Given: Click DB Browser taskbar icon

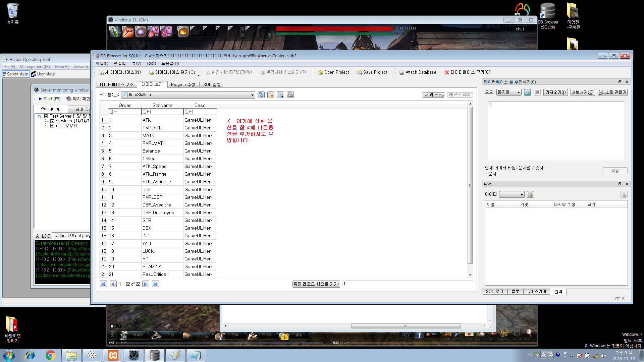Looking at the screenshot, I should (x=154, y=355).
